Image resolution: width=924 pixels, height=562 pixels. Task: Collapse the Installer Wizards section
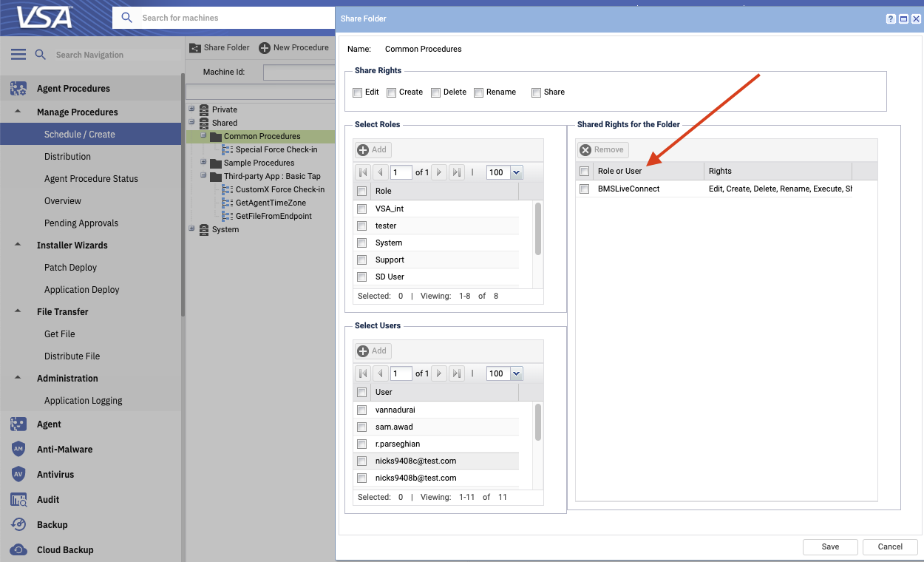(18, 245)
